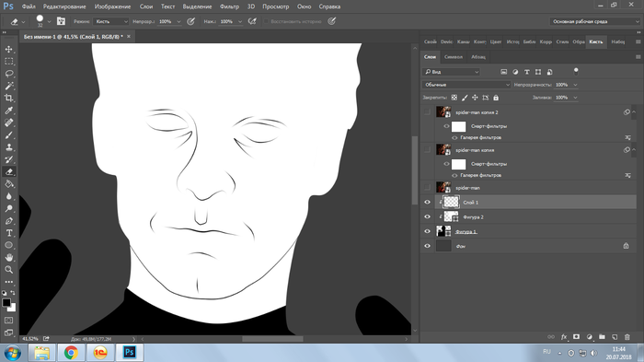Add layer mask from panel bottom
The height and width of the screenshot is (362, 644).
[576, 337]
